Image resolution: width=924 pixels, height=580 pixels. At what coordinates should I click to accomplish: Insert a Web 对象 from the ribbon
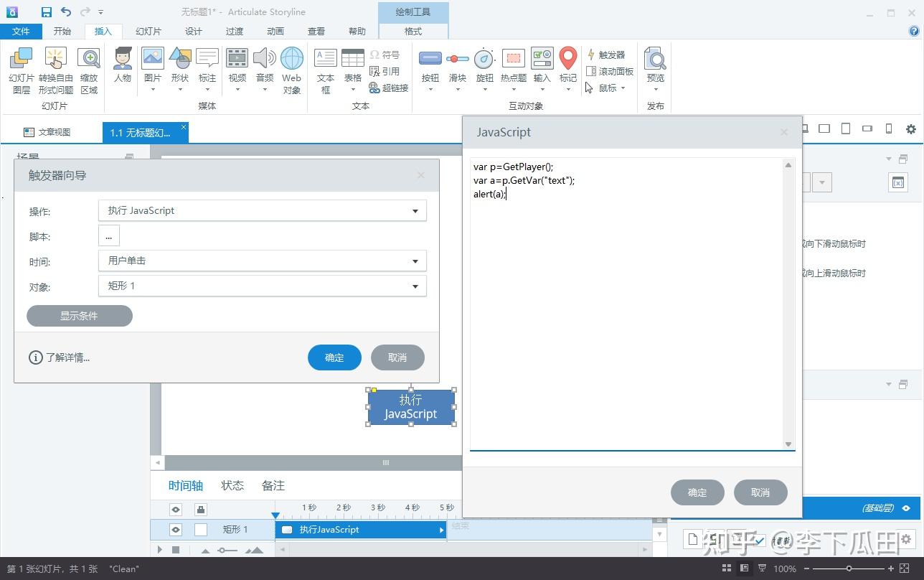click(291, 65)
